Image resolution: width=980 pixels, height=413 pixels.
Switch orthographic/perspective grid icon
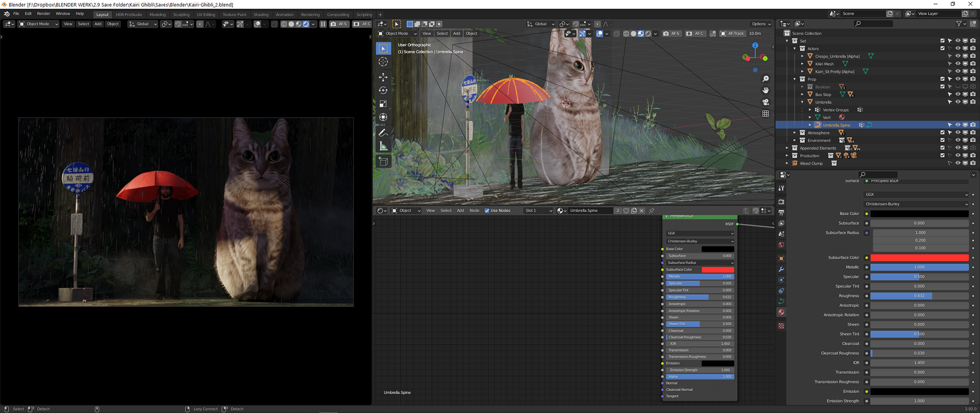coord(765,114)
